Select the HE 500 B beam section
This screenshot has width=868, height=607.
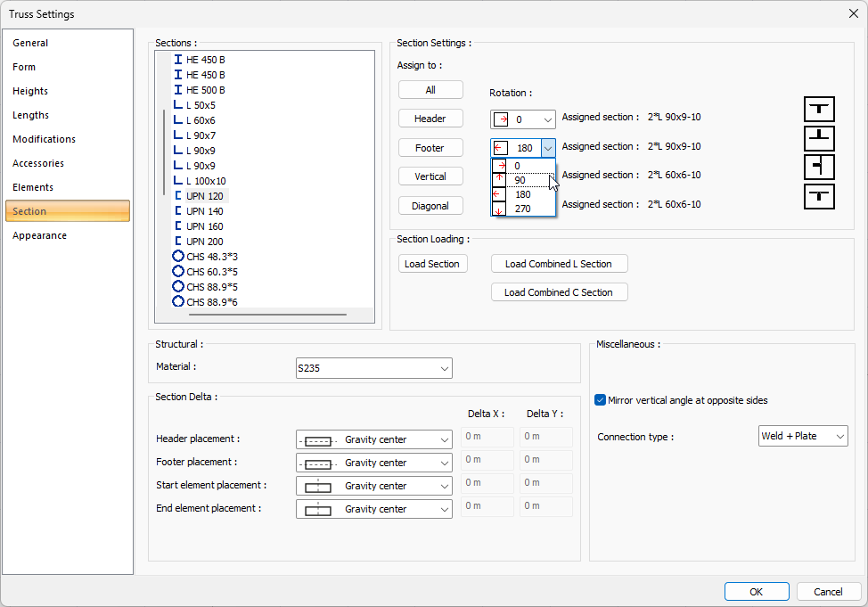click(x=205, y=90)
